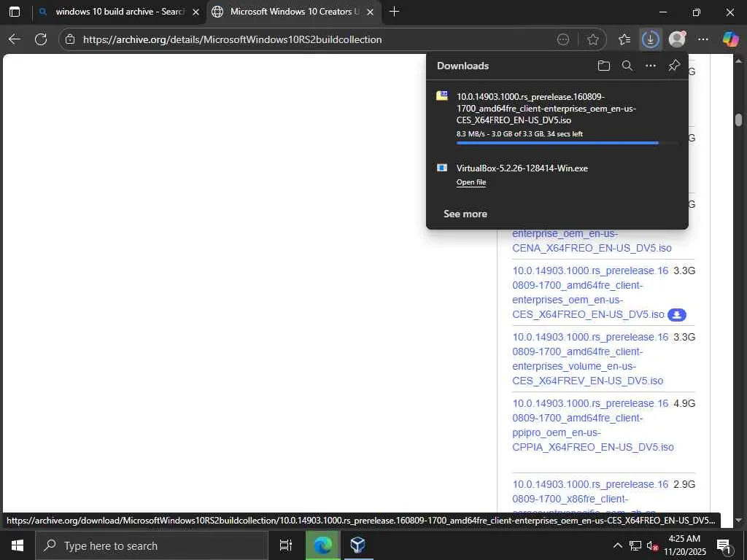Click the 2.9G size of the x86fre_client iso
Viewport: 747px width, 560px height.
pos(684,484)
